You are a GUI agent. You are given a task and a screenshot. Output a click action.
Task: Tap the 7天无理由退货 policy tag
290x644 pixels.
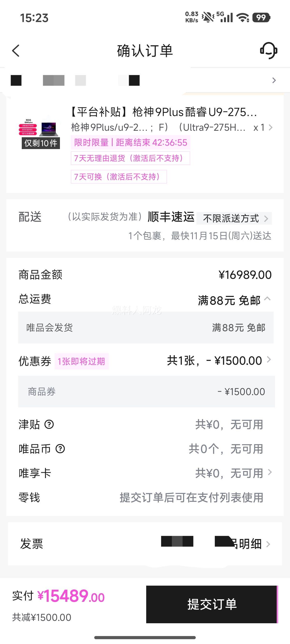click(x=130, y=158)
